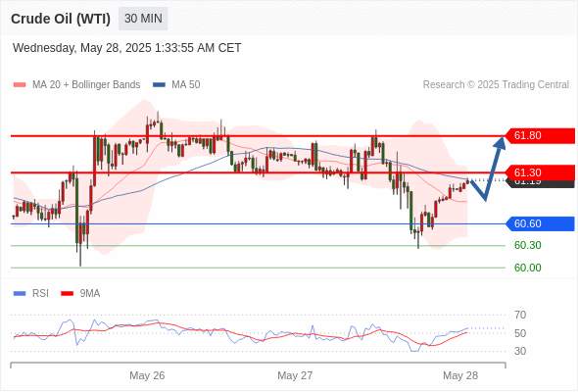
Task: Click the May 26 axis date label
Action: coord(147,375)
